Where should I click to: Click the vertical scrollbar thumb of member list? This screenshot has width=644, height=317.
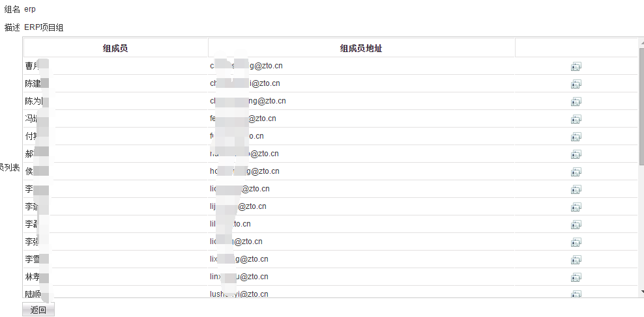tap(641, 107)
